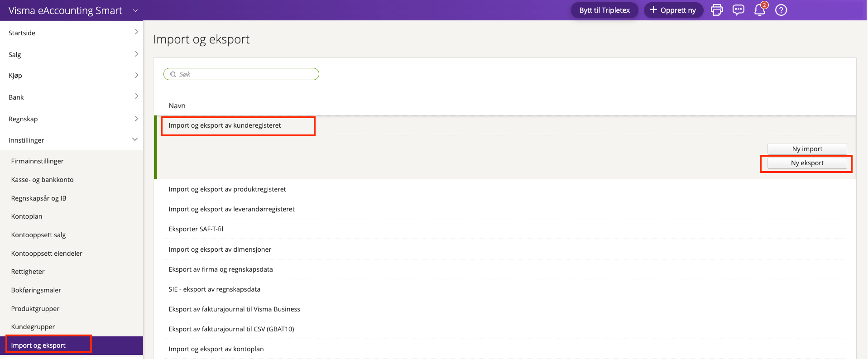This screenshot has width=868, height=359.
Task: Open Kjøp in the sidebar
Action: pos(15,76)
